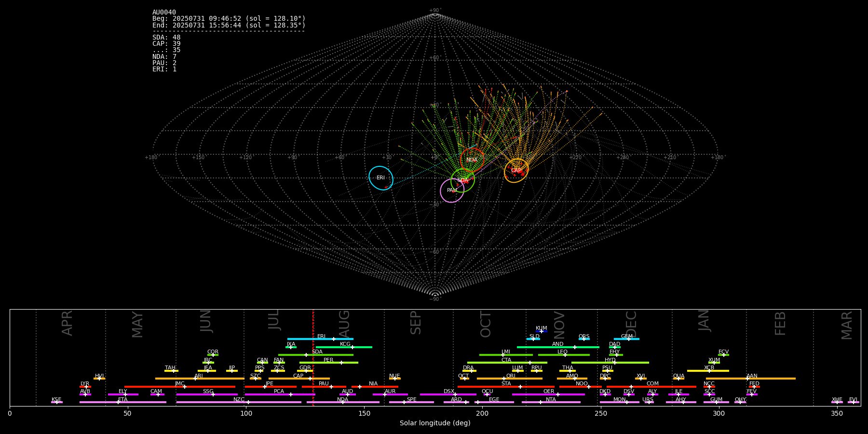Viewport: 868px width, 434px height.
Task: Click the EVI shower label in timeline
Action: coord(853,400)
